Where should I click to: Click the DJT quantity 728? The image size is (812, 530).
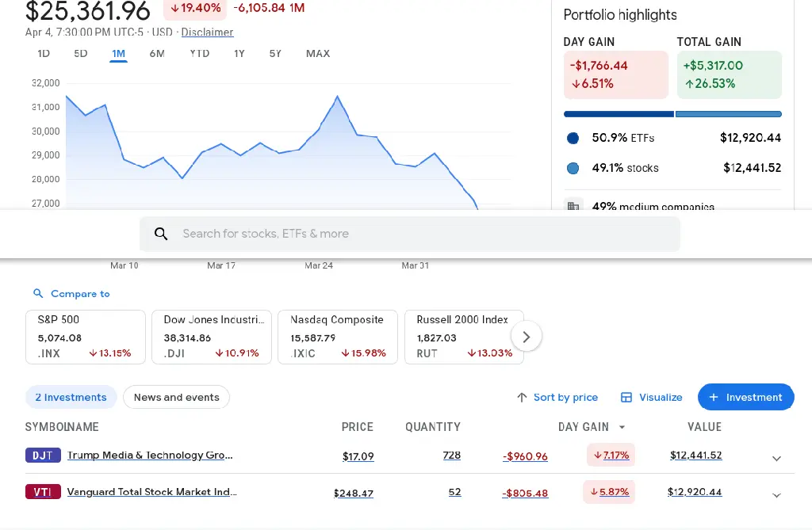pyautogui.click(x=451, y=456)
